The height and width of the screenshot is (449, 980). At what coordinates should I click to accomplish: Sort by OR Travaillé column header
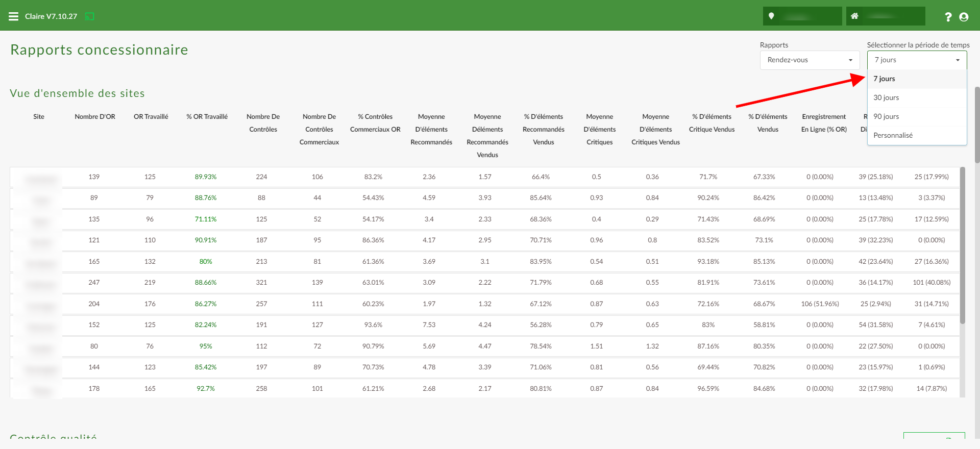pyautogui.click(x=151, y=116)
